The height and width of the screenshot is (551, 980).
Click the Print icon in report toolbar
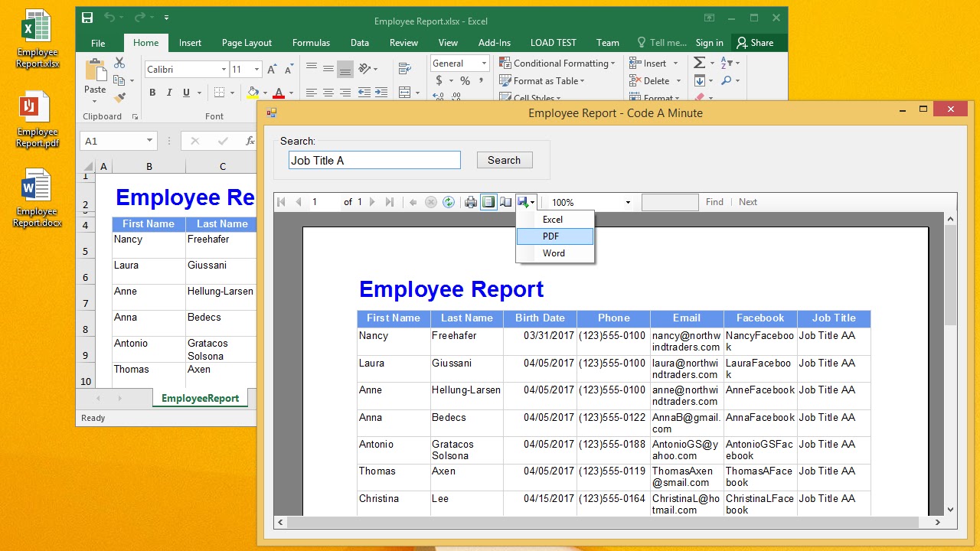coord(471,202)
